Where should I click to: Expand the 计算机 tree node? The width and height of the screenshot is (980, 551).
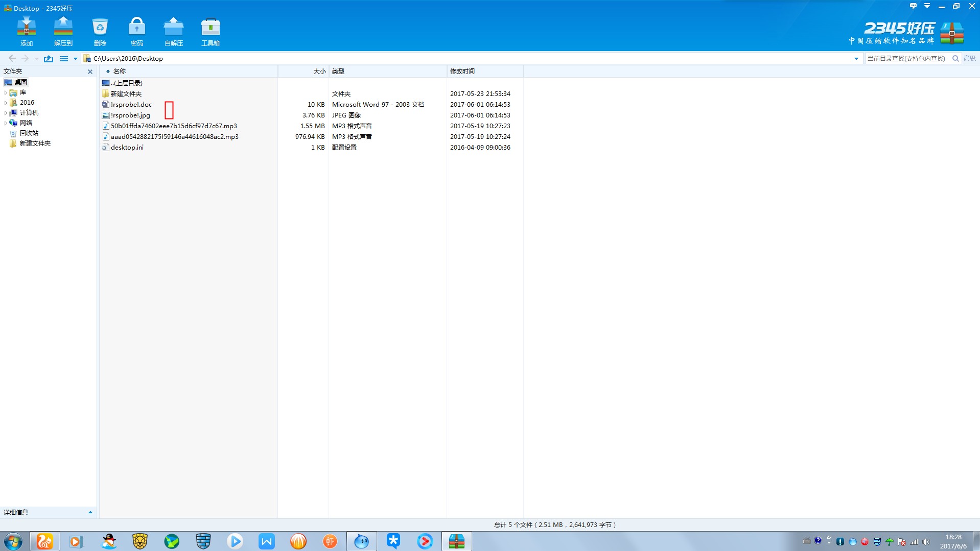pos(6,113)
